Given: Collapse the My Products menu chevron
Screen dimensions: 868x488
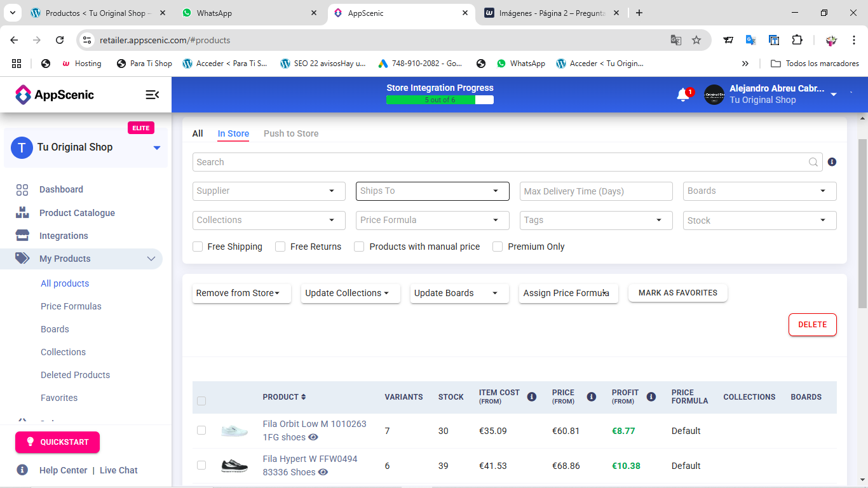Looking at the screenshot, I should (x=151, y=259).
